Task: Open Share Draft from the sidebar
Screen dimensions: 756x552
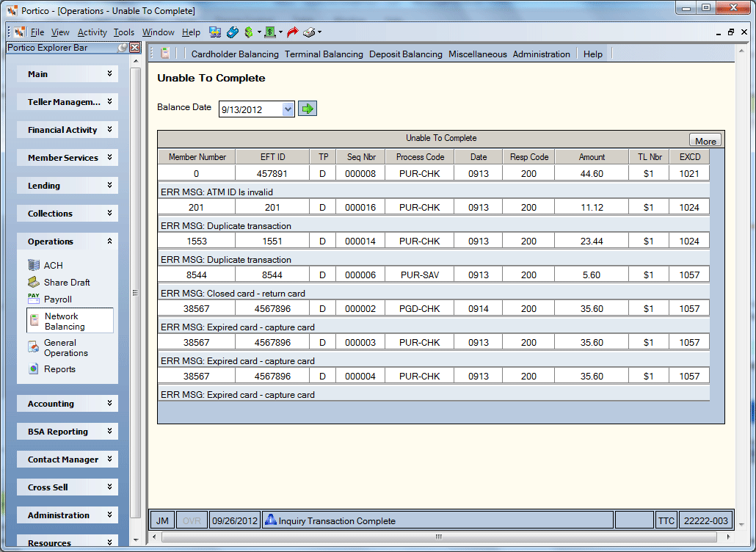Action: (59, 282)
